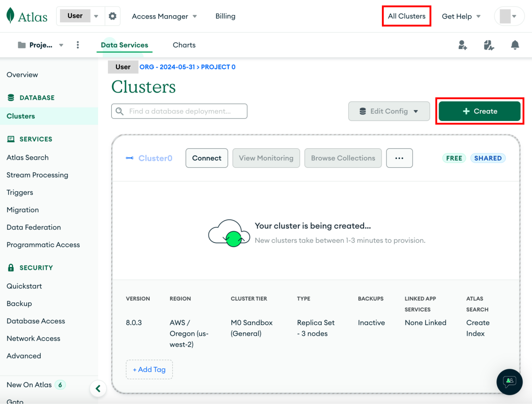The image size is (532, 404).
Task: Click the three-dot more options menu
Action: (x=399, y=158)
